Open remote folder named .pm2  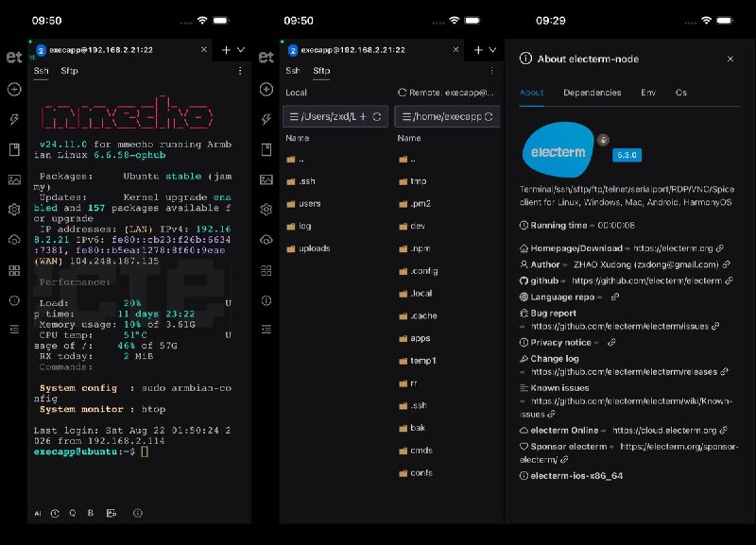pos(415,203)
